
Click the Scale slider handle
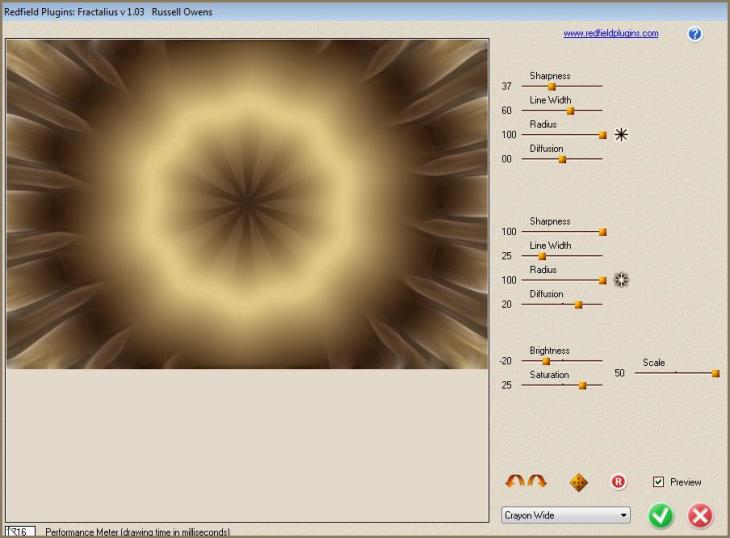715,373
